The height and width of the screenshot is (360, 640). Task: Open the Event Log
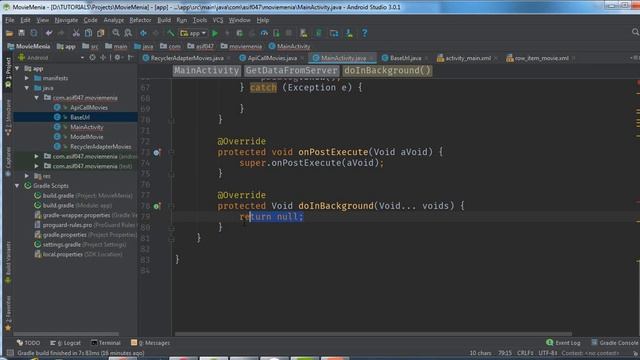tap(563, 343)
